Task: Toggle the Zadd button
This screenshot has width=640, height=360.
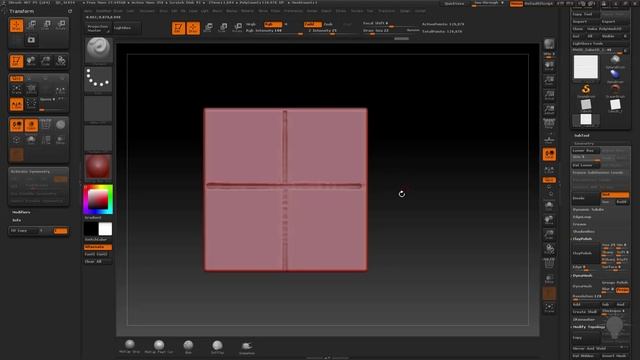Action: (x=312, y=24)
